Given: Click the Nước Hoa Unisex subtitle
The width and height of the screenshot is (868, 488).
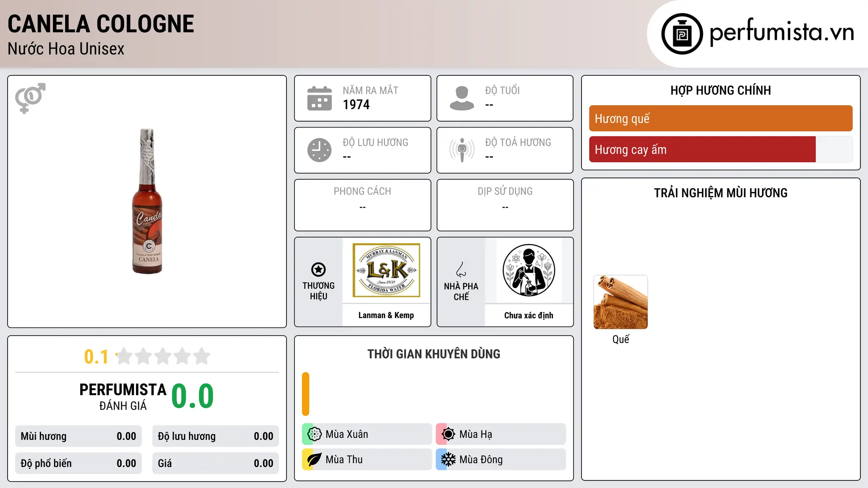Looking at the screenshot, I should tap(66, 49).
